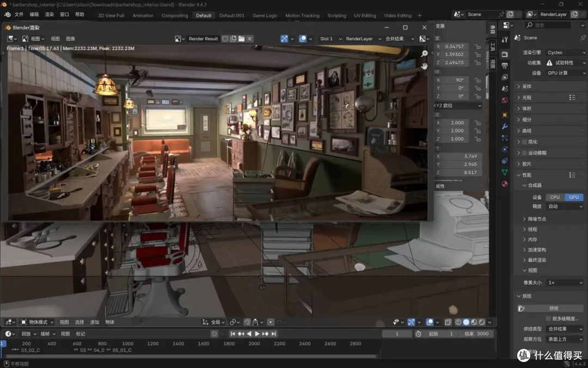
Task: Switch to the Scripting workspace tab
Action: click(337, 16)
